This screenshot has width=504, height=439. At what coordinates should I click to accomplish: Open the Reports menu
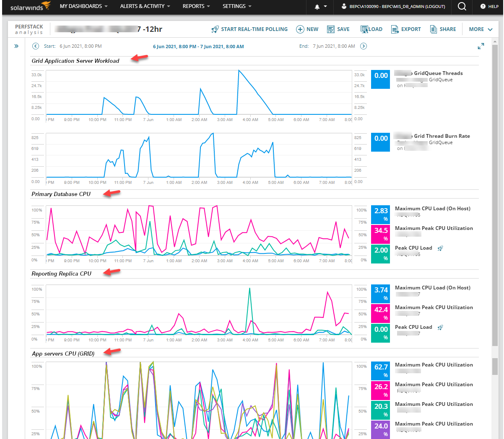(x=196, y=6)
